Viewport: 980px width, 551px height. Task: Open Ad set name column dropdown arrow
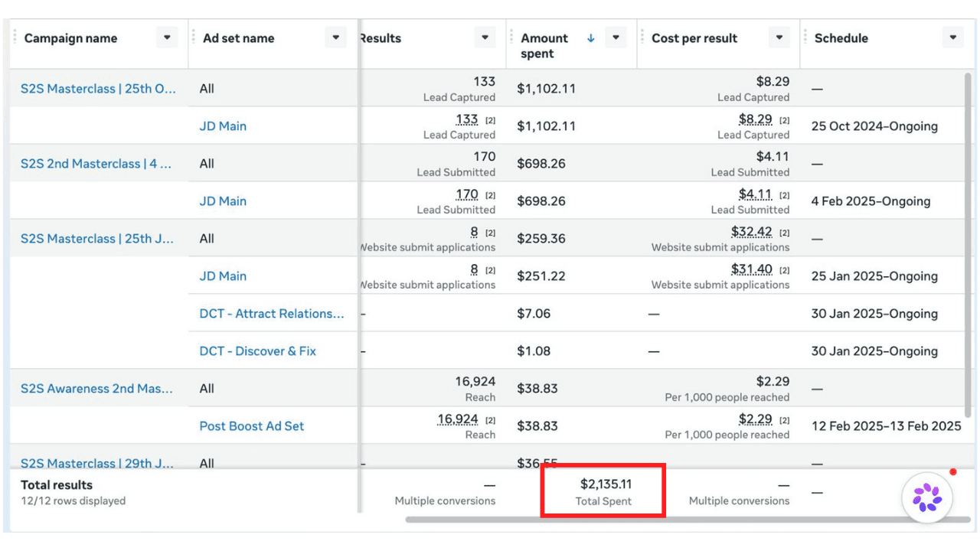coord(335,37)
